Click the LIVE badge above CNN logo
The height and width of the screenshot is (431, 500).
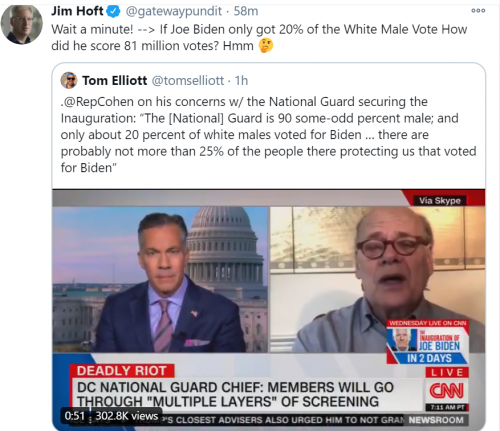pyautogui.click(x=447, y=372)
